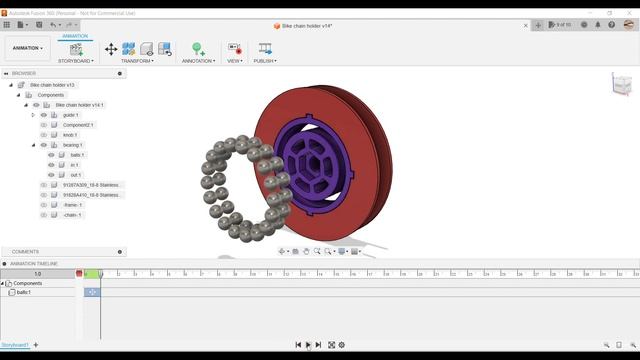This screenshot has height=360, width=640.
Task: Hide the out:1 component
Action: tap(51, 175)
